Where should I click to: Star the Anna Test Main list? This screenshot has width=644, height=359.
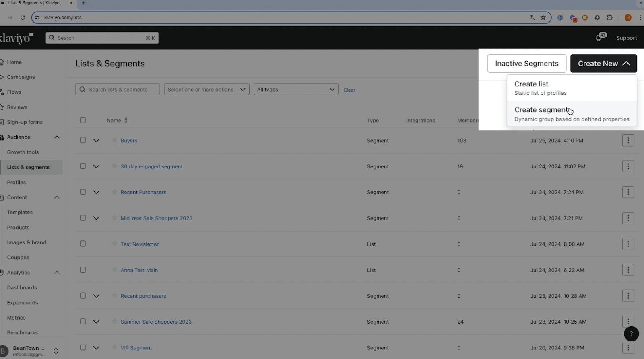coord(114,269)
